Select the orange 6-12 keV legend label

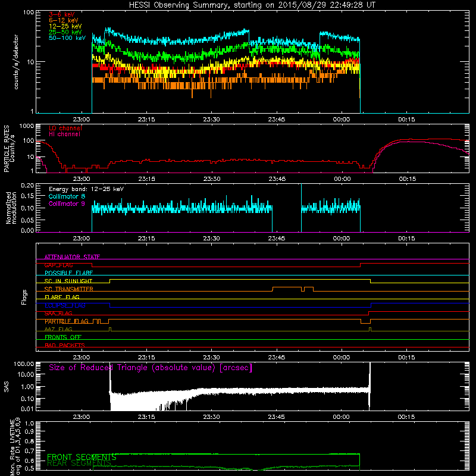click(64, 20)
